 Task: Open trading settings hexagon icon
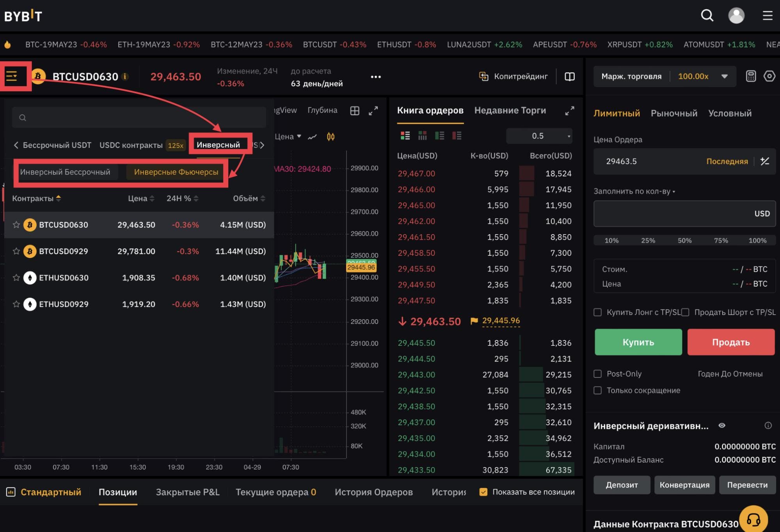[x=769, y=76]
